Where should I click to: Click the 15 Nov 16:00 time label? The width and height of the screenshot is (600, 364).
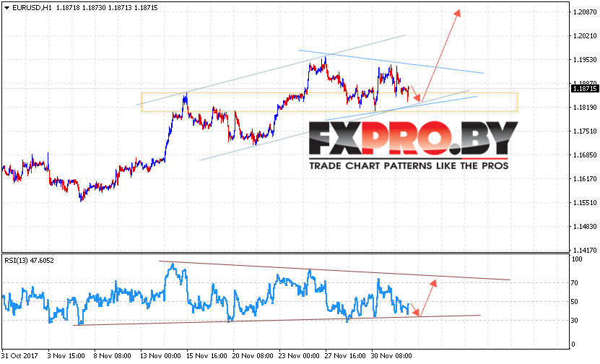click(x=207, y=356)
